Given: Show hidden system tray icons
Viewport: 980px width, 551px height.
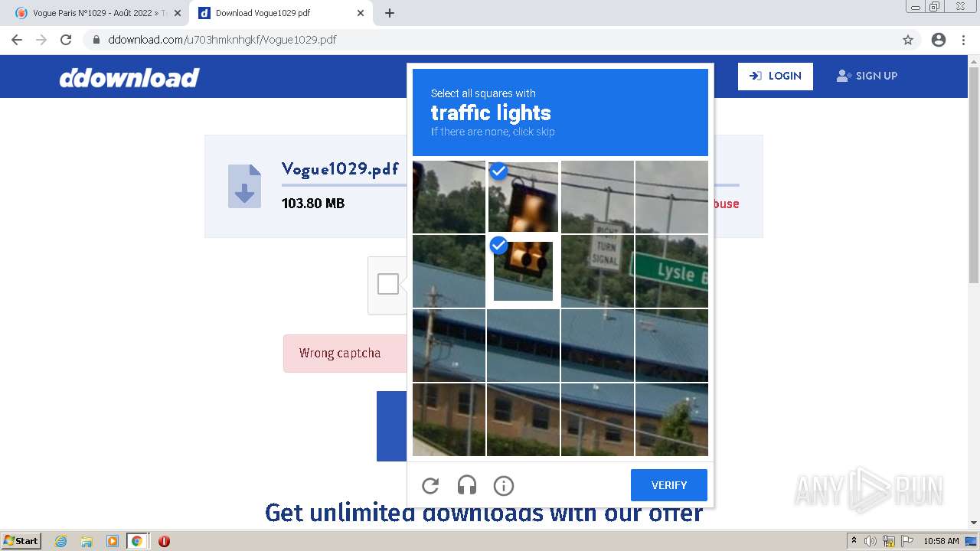Looking at the screenshot, I should tap(854, 541).
